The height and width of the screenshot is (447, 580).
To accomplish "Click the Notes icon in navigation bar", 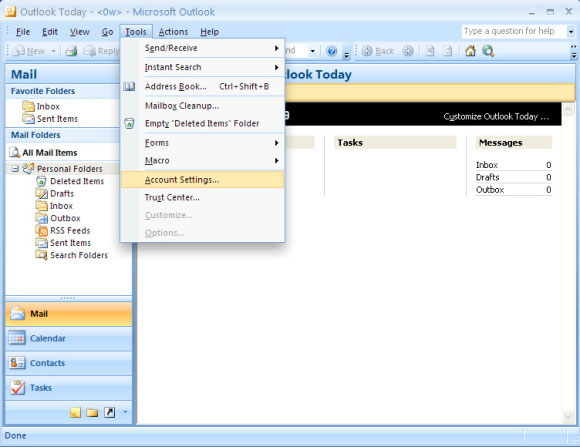I will 75,412.
